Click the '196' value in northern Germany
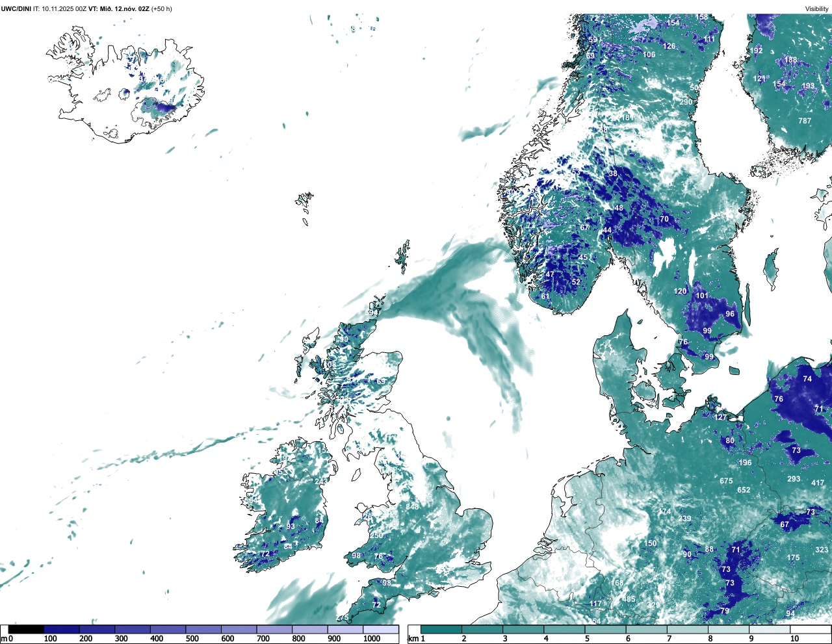This screenshot has height=644, width=832. click(745, 463)
